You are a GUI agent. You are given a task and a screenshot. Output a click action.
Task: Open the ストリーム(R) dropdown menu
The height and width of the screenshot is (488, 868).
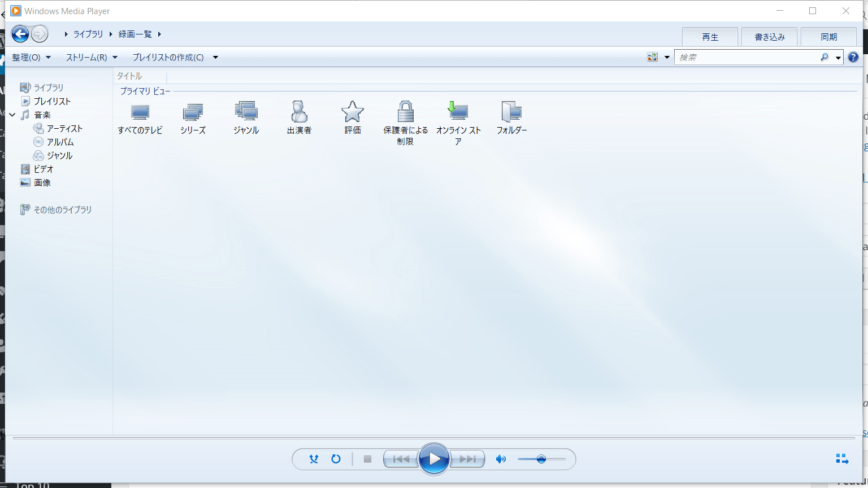pyautogui.click(x=92, y=57)
